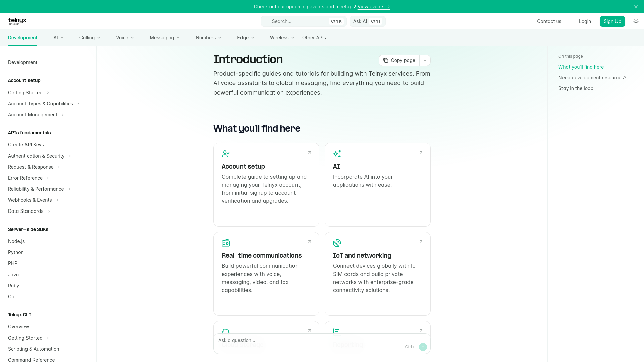The height and width of the screenshot is (362, 644).
Task: Jump to What you'll find here section
Action: coord(581,67)
